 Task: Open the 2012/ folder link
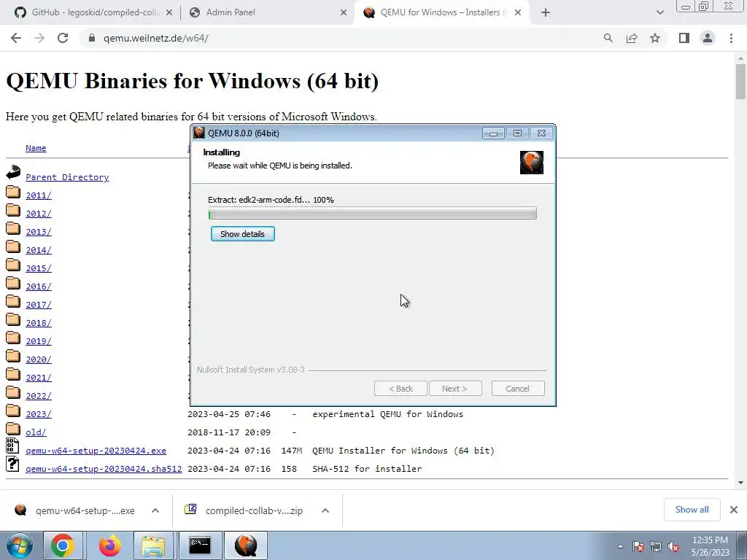pos(39,214)
